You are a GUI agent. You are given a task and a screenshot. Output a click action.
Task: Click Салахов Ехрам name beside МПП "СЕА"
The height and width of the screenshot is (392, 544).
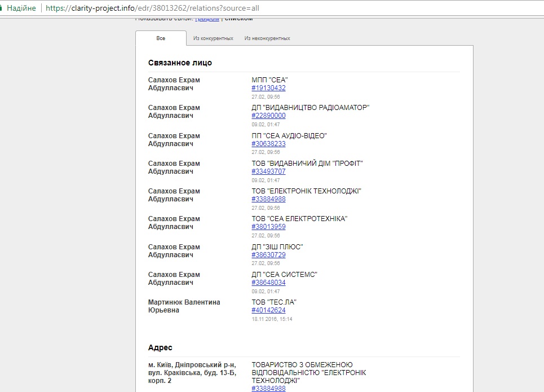tap(174, 84)
